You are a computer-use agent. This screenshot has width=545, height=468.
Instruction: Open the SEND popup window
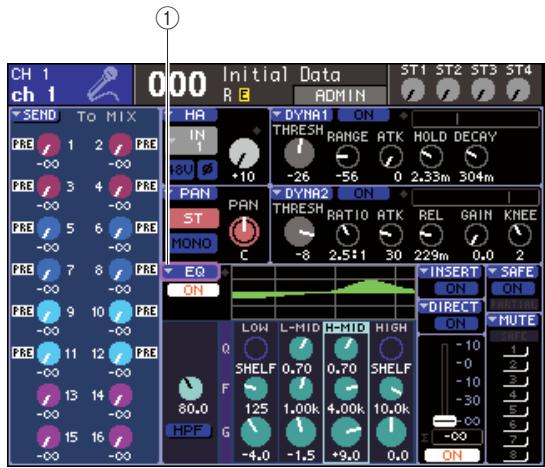pyautogui.click(x=35, y=115)
